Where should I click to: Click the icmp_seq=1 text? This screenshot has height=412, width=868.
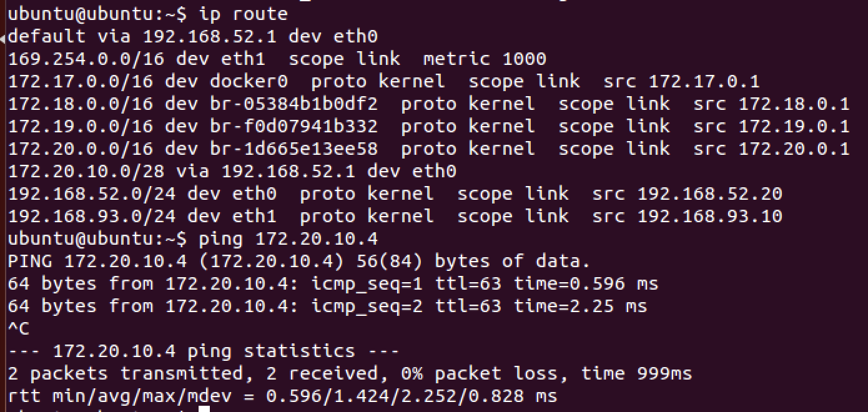(x=367, y=283)
